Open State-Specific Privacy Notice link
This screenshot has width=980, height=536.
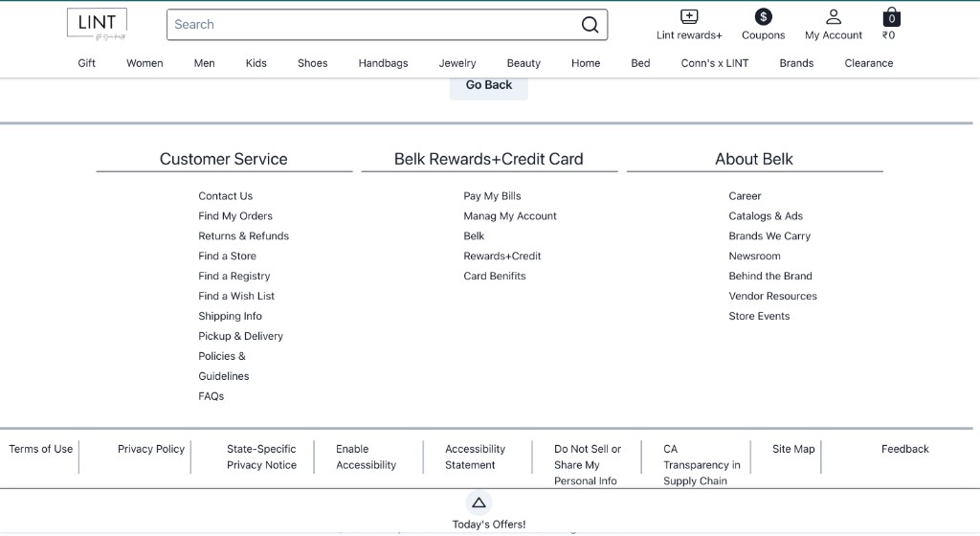(x=262, y=458)
